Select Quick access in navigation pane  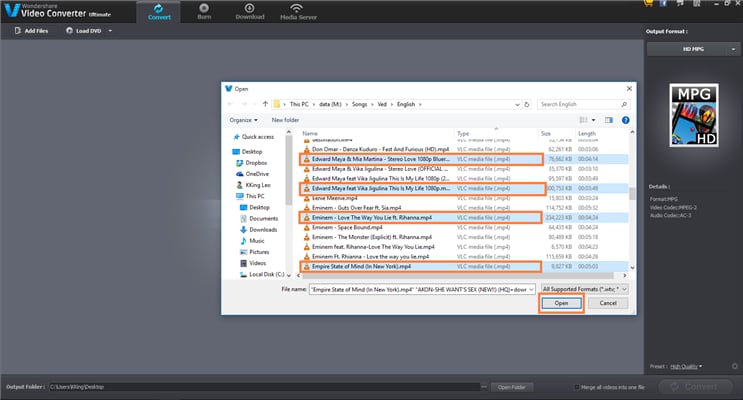(254, 136)
